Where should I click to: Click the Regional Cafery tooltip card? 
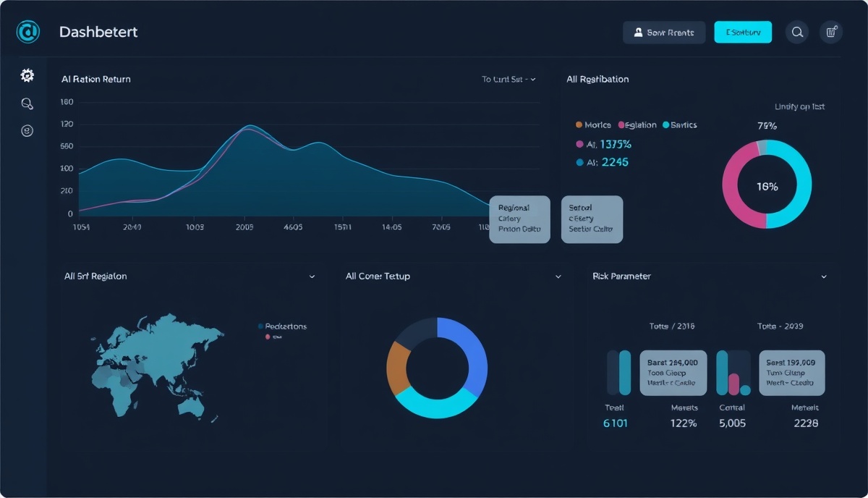coord(519,219)
